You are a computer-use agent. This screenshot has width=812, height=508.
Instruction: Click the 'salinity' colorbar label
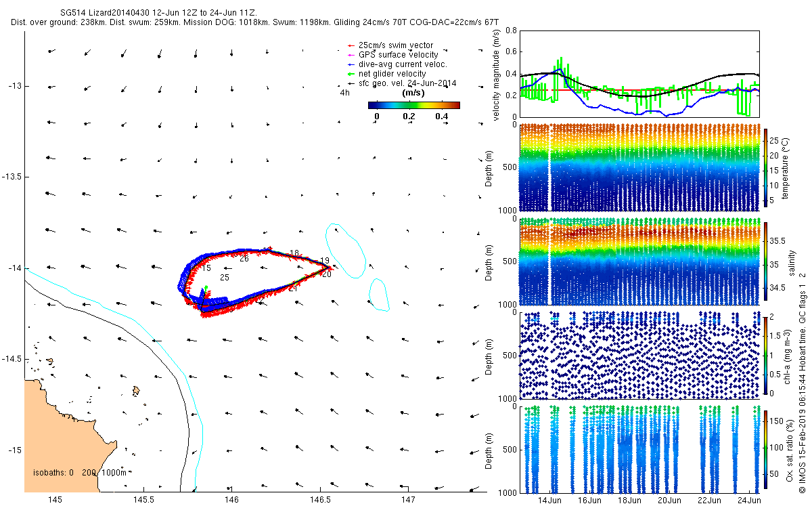(x=791, y=263)
